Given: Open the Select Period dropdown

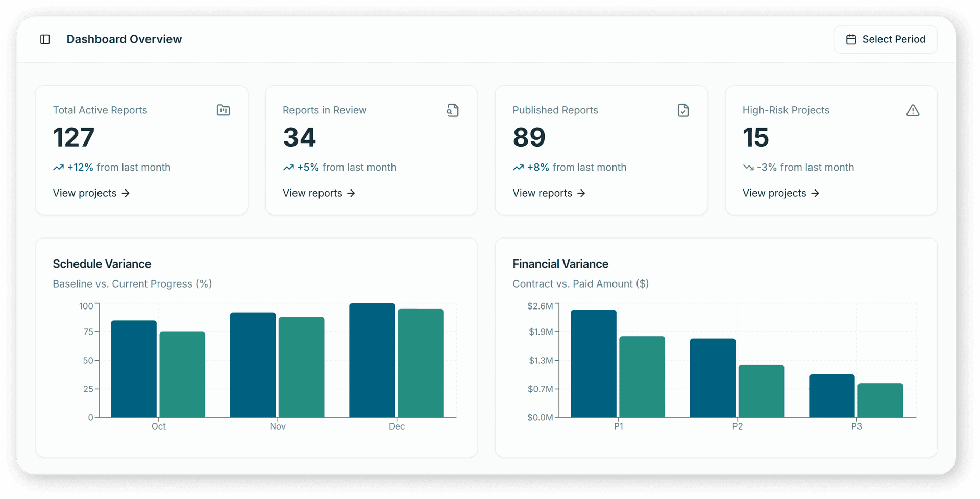Looking at the screenshot, I should pyautogui.click(x=885, y=39).
